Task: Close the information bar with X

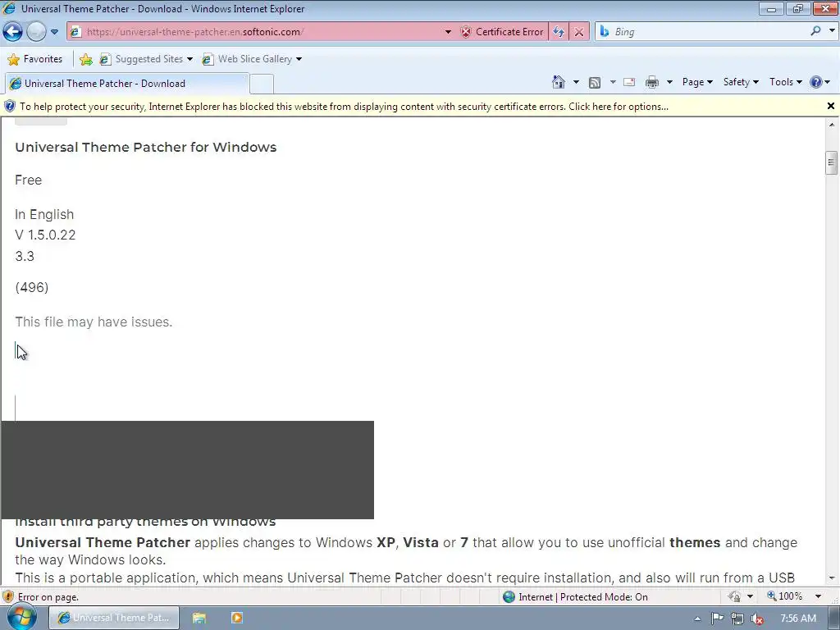Action: tap(831, 106)
